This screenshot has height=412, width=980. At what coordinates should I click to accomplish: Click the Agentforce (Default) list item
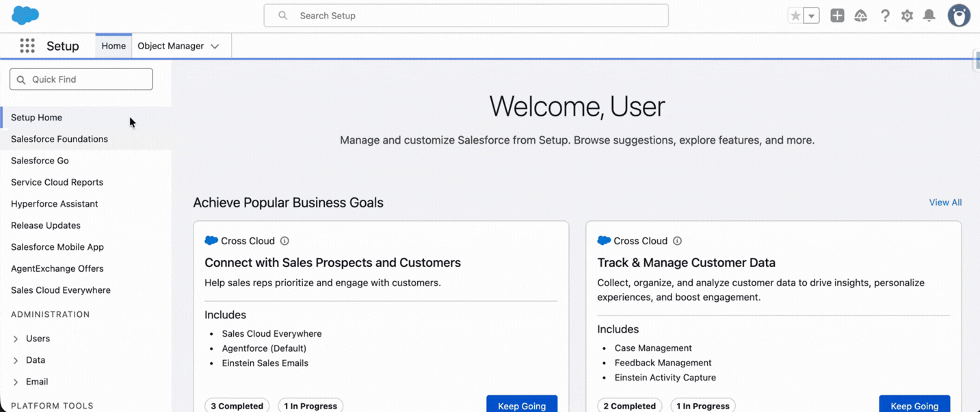[x=264, y=348]
